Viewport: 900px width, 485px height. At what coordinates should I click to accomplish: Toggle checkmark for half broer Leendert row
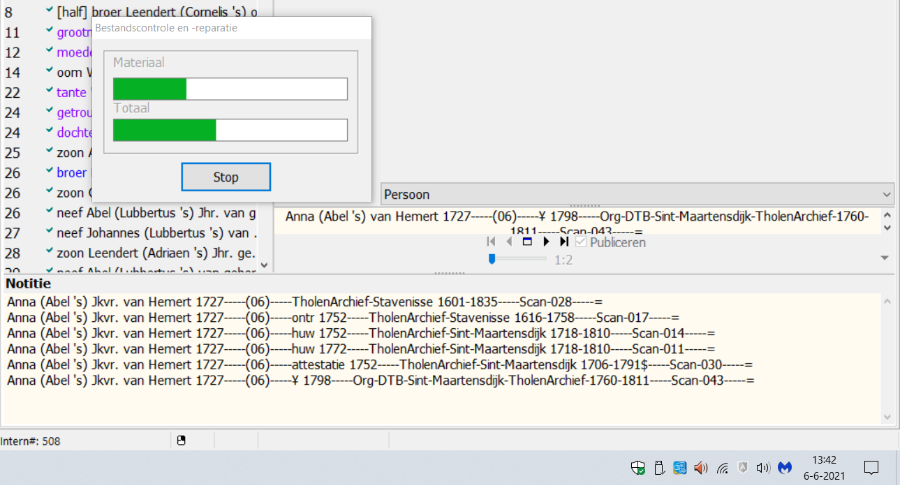(x=49, y=12)
